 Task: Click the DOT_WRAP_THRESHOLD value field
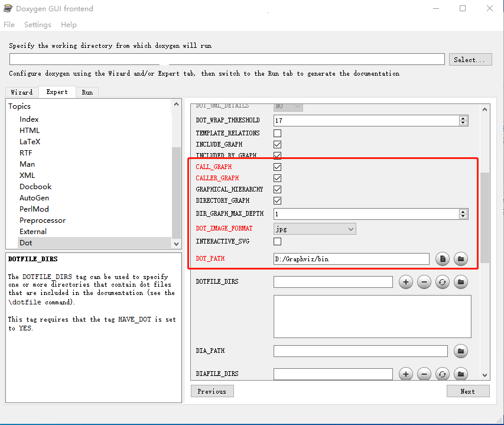click(366, 121)
